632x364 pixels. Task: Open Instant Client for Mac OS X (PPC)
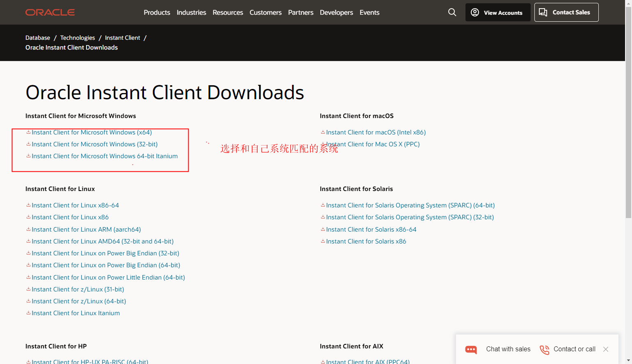373,144
